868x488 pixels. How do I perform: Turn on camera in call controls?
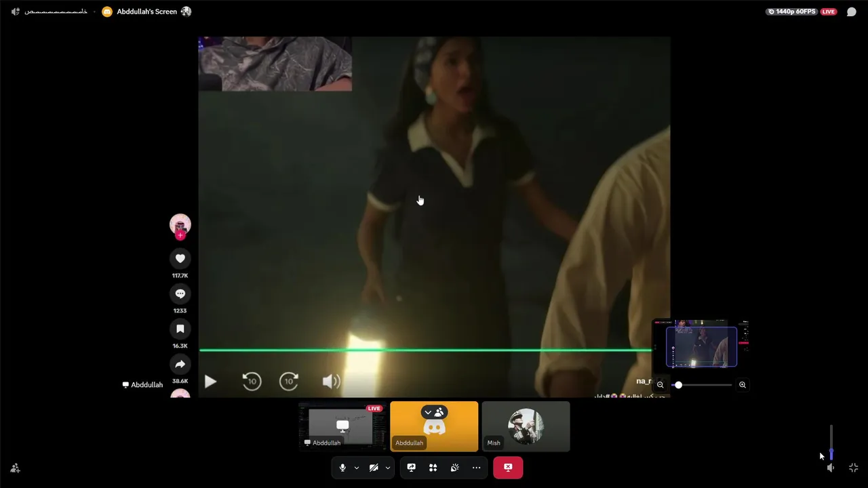click(374, 468)
